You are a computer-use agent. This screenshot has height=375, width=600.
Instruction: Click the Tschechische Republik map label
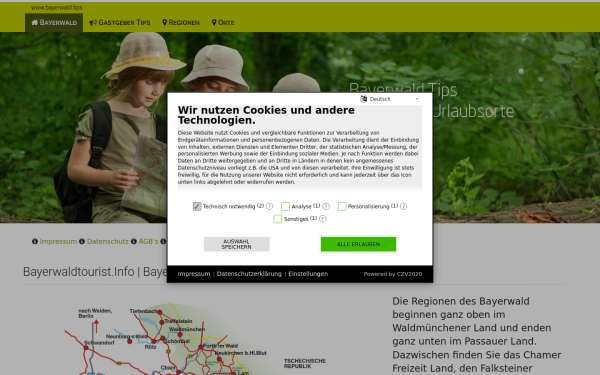click(305, 364)
